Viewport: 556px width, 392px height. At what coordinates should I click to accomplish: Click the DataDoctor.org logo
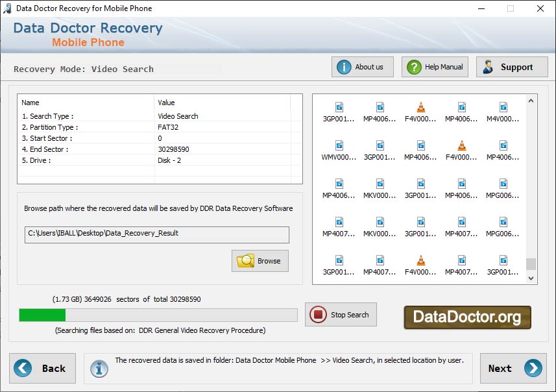coord(467,317)
